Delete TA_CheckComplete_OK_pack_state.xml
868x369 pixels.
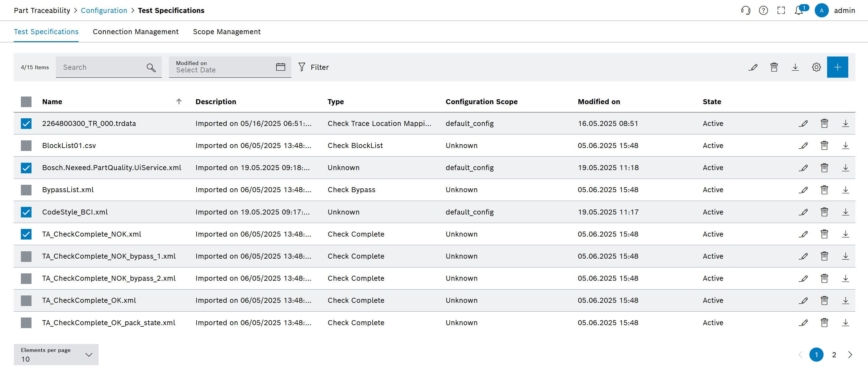point(824,323)
